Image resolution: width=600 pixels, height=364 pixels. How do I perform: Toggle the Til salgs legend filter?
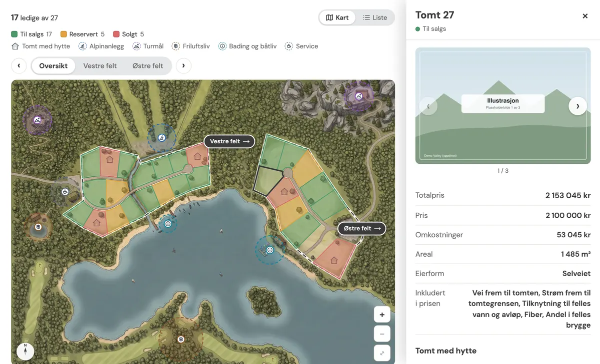point(31,34)
